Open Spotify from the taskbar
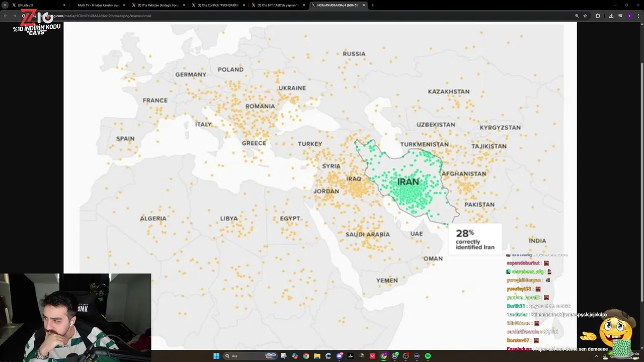This screenshot has width=644, height=362. 428,356
